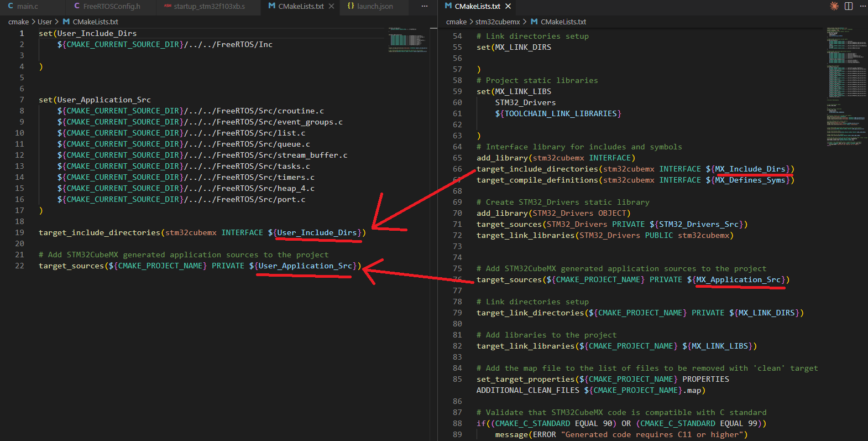This screenshot has height=441, width=868.
Task: Click 'ADDITIONAL_CLEAN_FILES' in the right editor
Action: 528,390
